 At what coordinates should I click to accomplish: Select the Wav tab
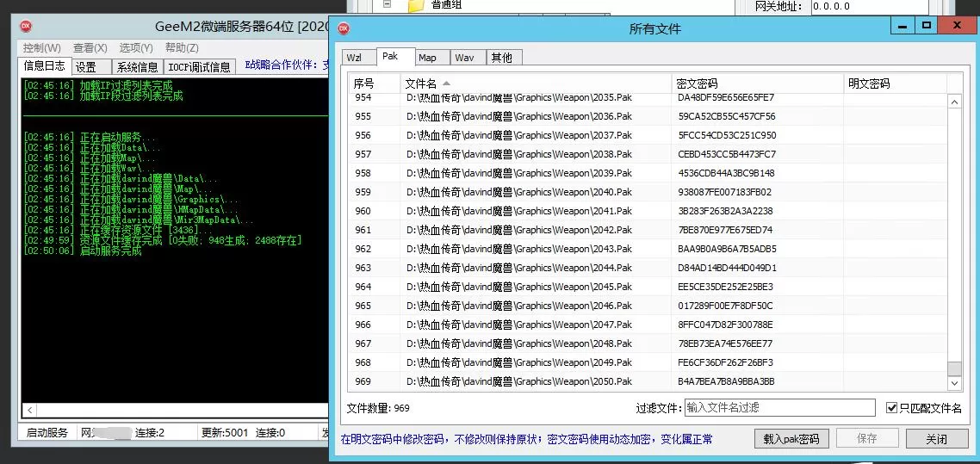coord(464,58)
